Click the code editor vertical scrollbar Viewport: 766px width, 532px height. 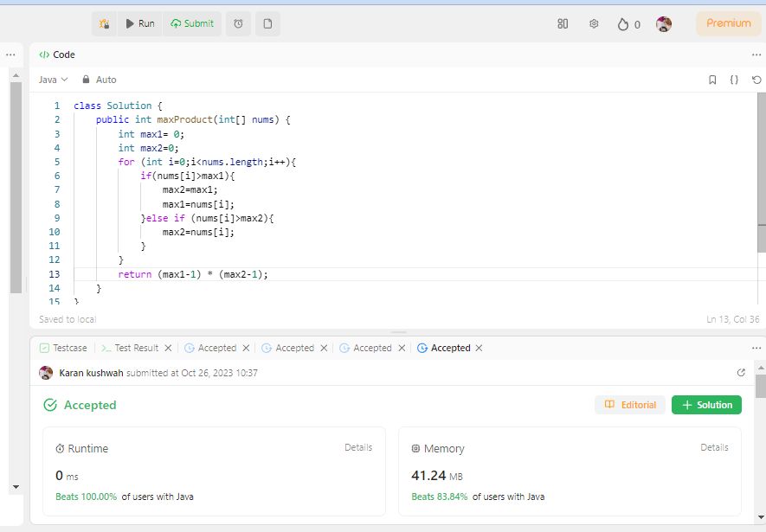pyautogui.click(x=762, y=172)
